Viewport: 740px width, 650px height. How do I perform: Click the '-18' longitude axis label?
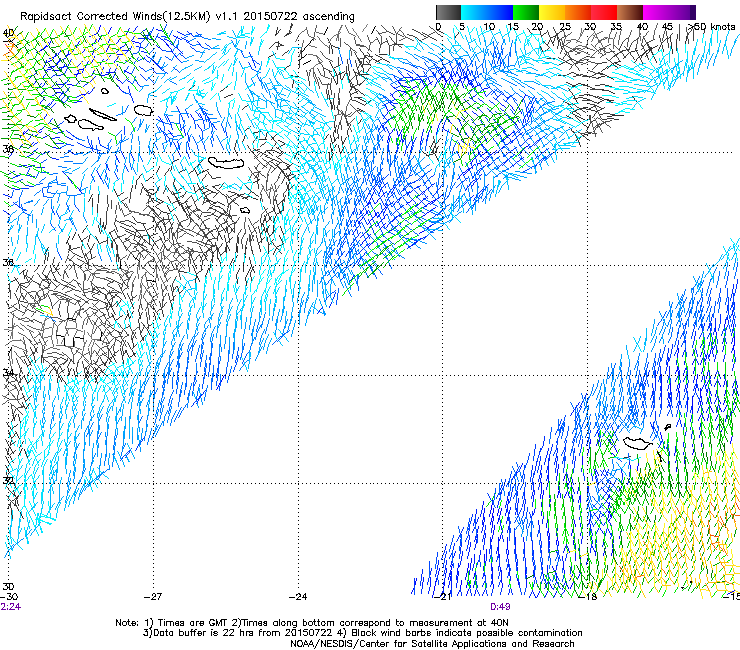pyautogui.click(x=588, y=597)
